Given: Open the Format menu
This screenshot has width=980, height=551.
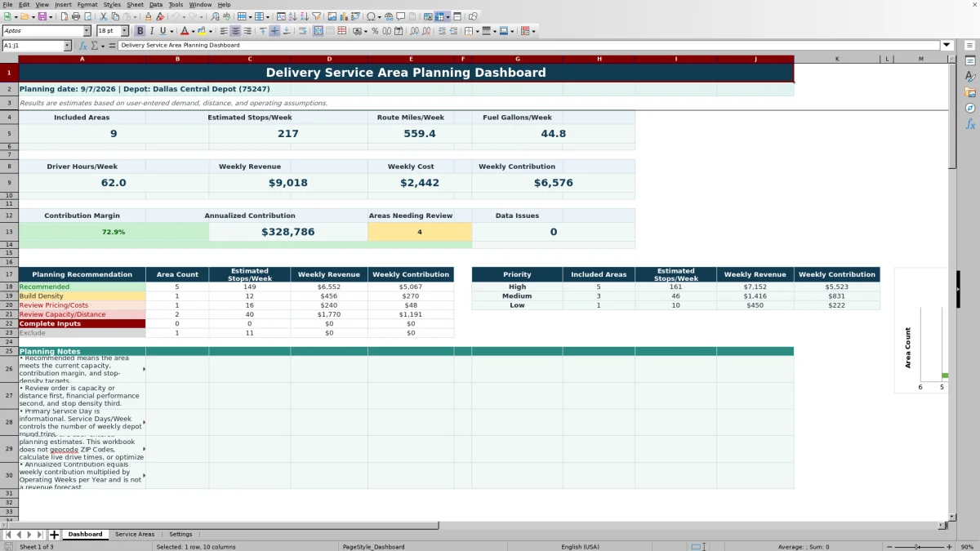Looking at the screenshot, I should click(87, 4).
